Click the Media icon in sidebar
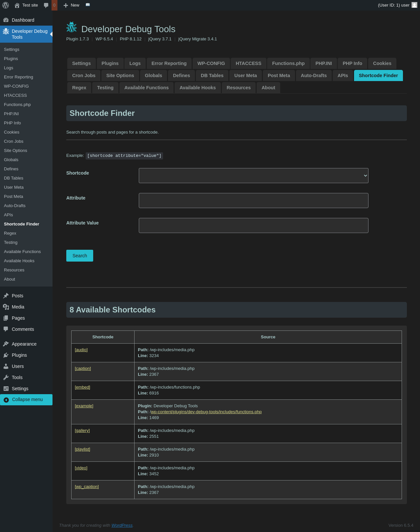420x532 pixels. coord(6,307)
